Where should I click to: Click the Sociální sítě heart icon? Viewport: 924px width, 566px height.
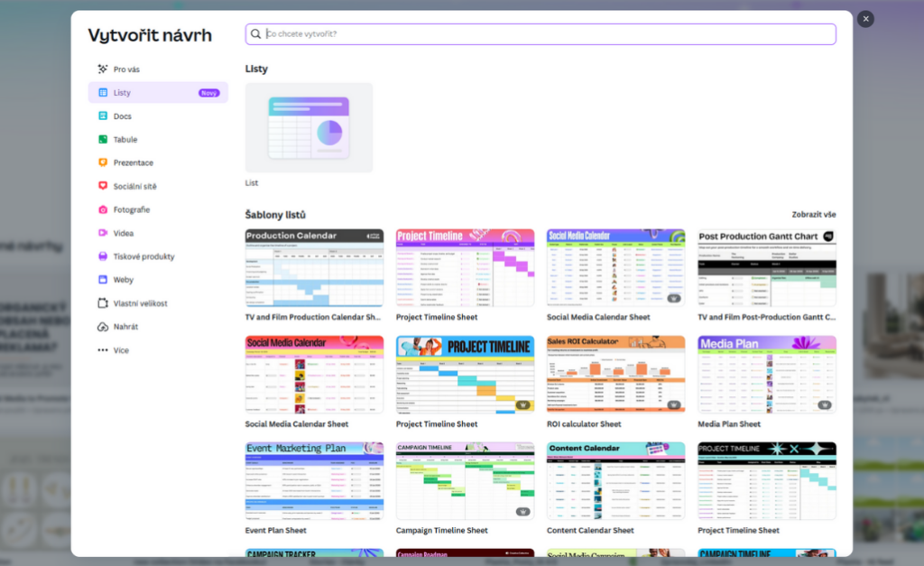point(103,186)
